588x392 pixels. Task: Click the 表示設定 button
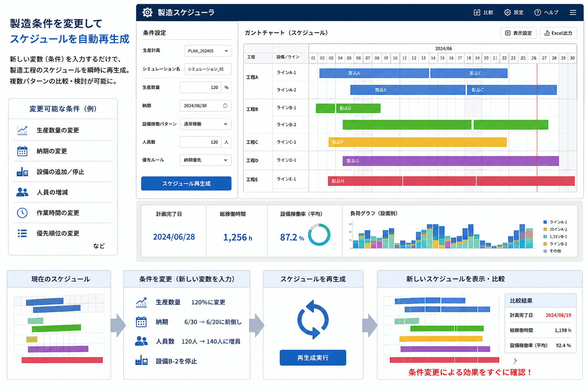(x=518, y=33)
